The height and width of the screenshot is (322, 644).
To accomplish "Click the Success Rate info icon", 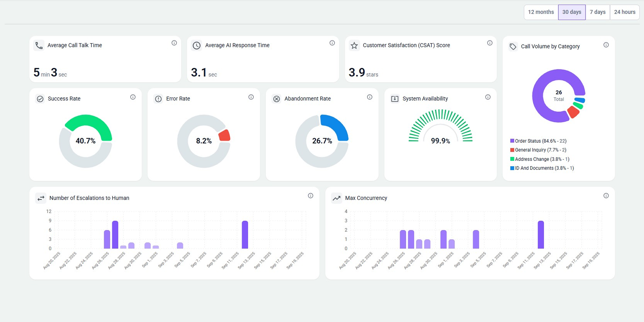I will coord(133,97).
